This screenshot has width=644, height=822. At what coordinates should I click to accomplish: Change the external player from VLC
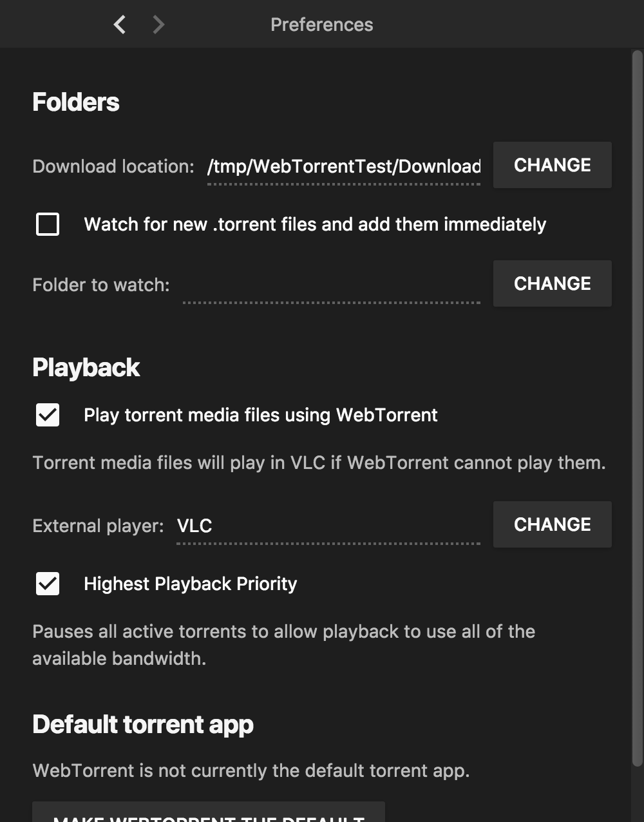point(552,525)
